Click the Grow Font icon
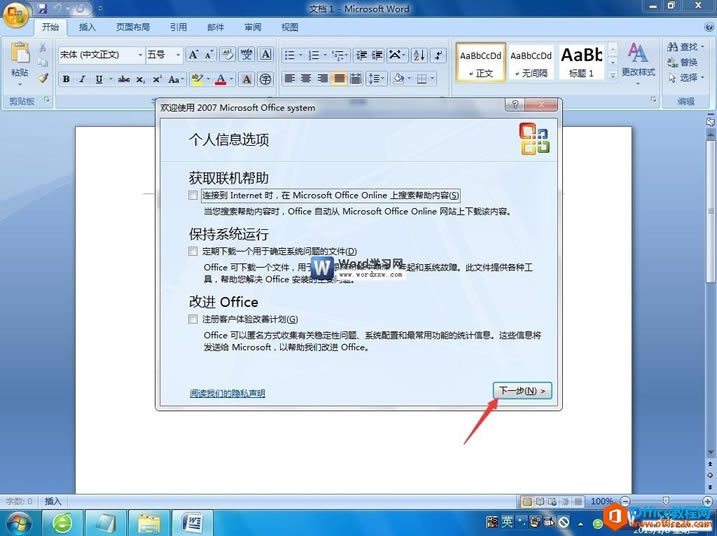This screenshot has width=717, height=536. (x=193, y=55)
